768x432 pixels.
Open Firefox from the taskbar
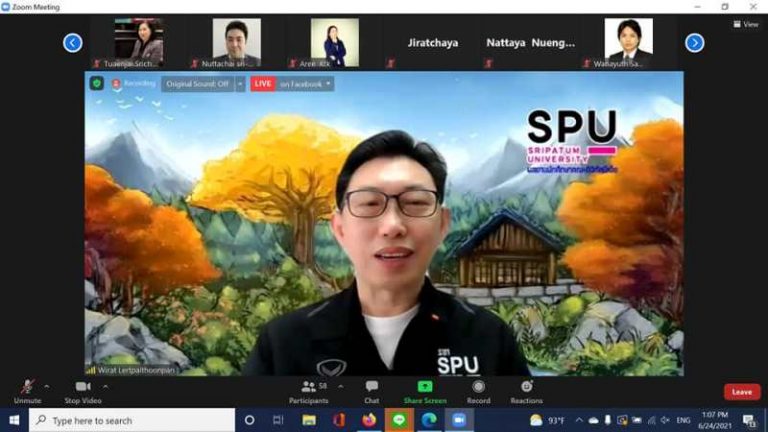pyautogui.click(x=369, y=420)
